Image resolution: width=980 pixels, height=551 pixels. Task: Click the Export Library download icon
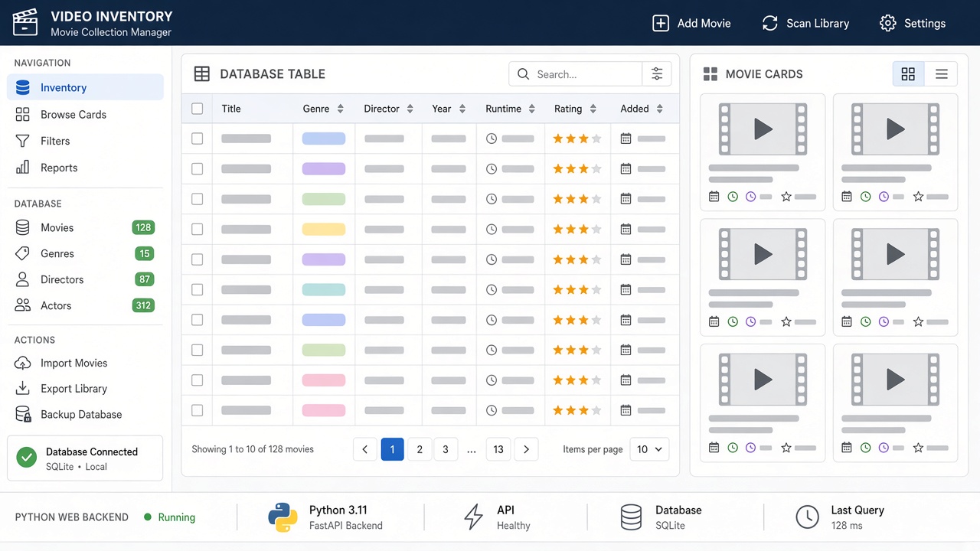23,388
